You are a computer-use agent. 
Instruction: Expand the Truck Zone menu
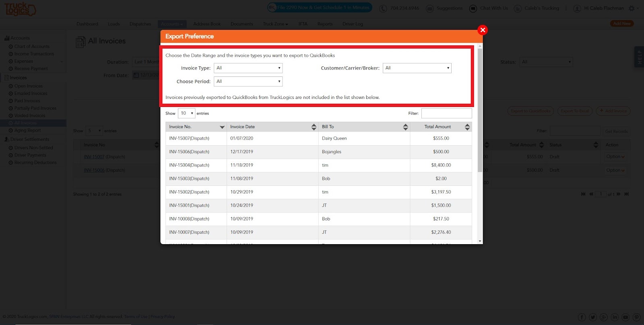275,24
